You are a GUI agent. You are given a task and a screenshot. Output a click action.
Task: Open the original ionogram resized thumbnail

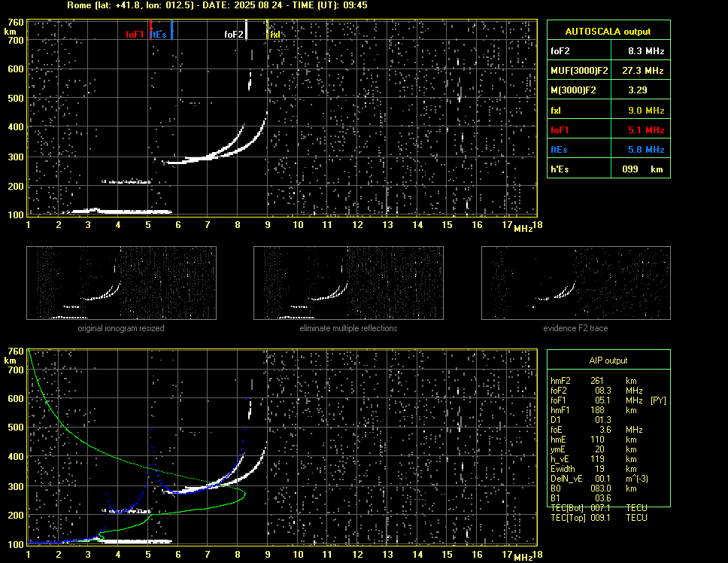pos(121,283)
